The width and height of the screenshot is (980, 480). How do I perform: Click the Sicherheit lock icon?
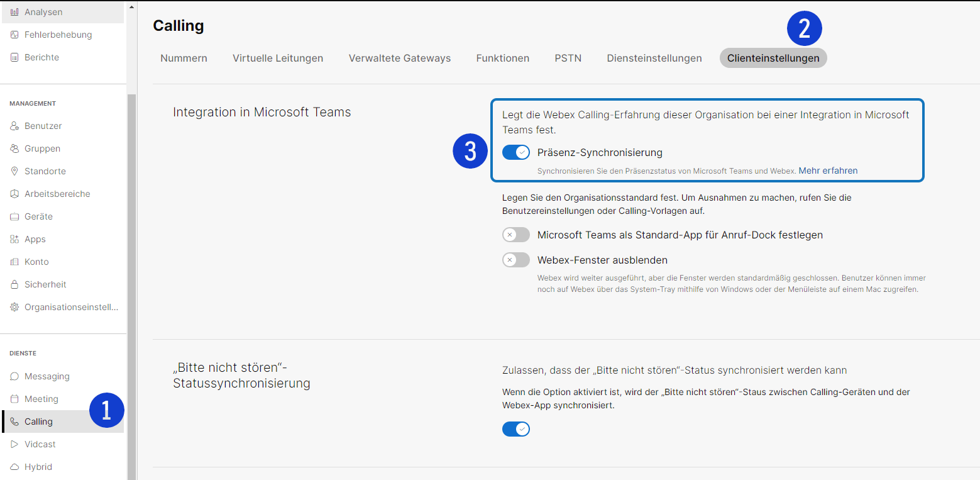(14, 284)
